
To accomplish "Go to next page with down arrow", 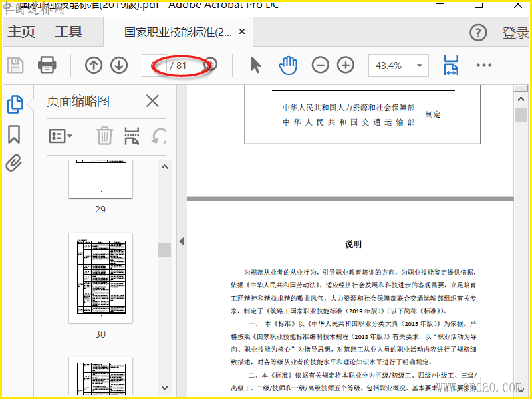I will coord(119,65).
